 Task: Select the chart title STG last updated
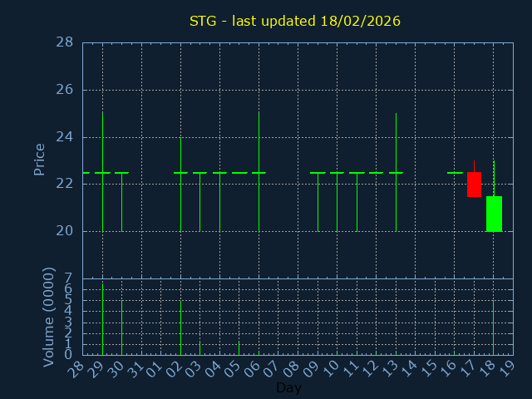click(294, 21)
